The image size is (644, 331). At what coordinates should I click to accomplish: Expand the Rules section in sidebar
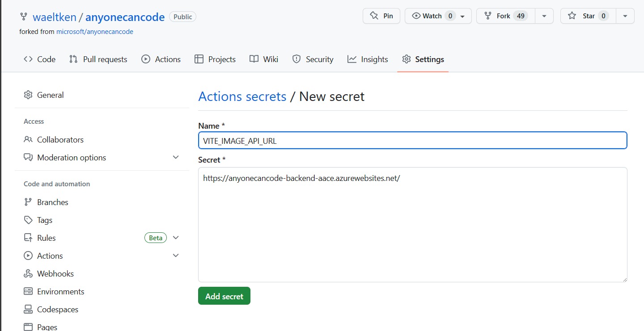(176, 237)
